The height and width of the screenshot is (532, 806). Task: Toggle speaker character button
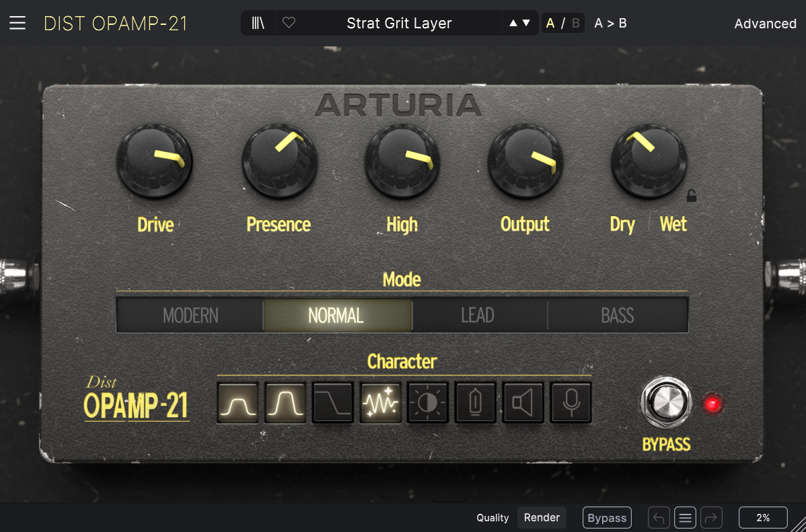(523, 402)
